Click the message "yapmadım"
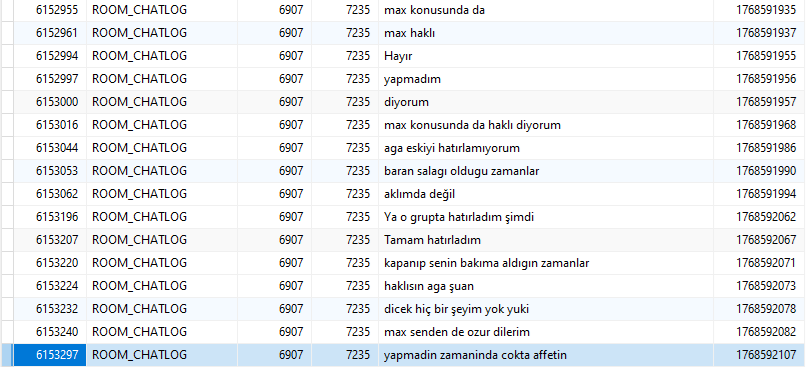The height and width of the screenshot is (367, 810). pyautogui.click(x=546, y=79)
